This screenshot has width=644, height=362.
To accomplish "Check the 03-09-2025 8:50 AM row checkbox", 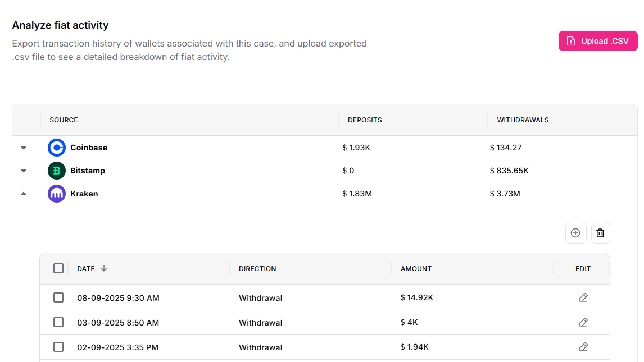I will click(58, 322).
